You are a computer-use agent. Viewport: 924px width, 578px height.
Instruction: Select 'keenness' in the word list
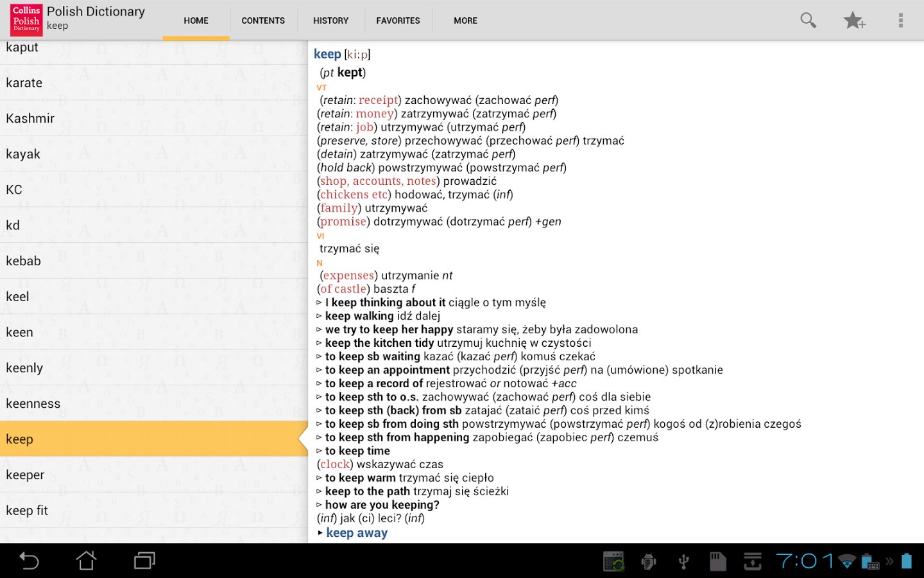[154, 403]
